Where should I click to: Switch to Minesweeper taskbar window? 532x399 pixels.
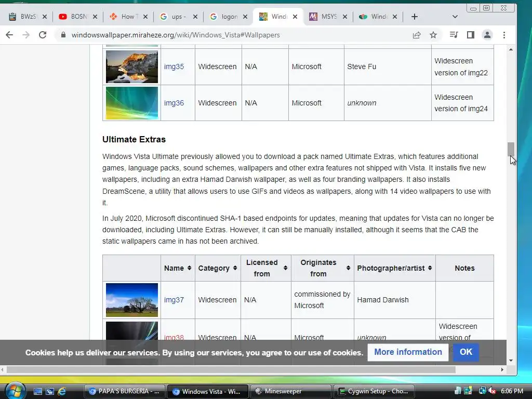(x=290, y=391)
